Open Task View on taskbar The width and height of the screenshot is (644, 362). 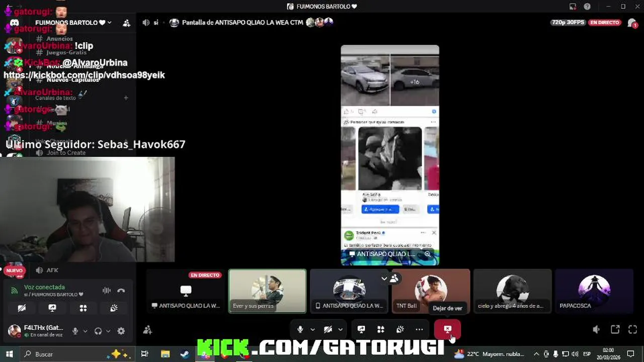click(144, 354)
